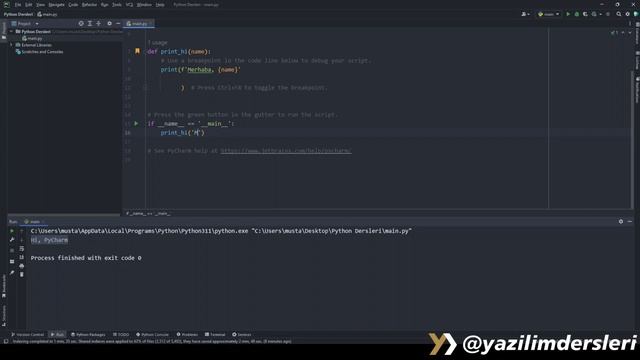Screen dimensions: 640x360
Task: Click the next highlighted problem down arrow
Action: (x=630, y=33)
